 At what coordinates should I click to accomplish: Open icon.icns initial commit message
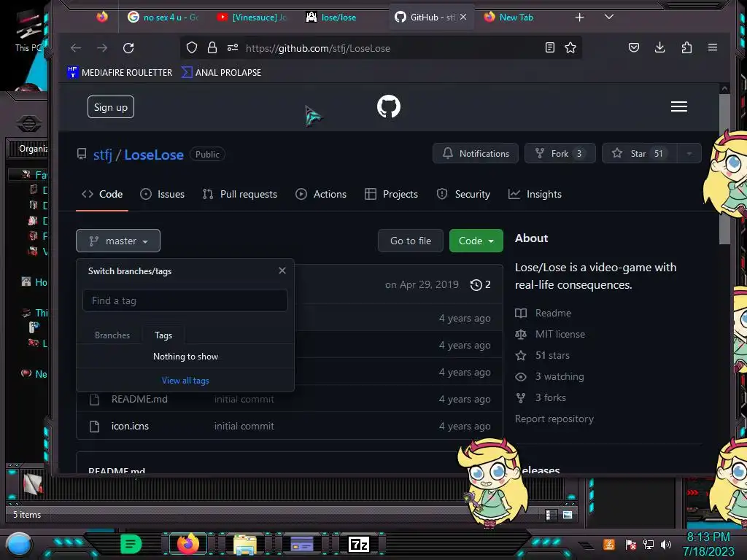click(x=244, y=426)
